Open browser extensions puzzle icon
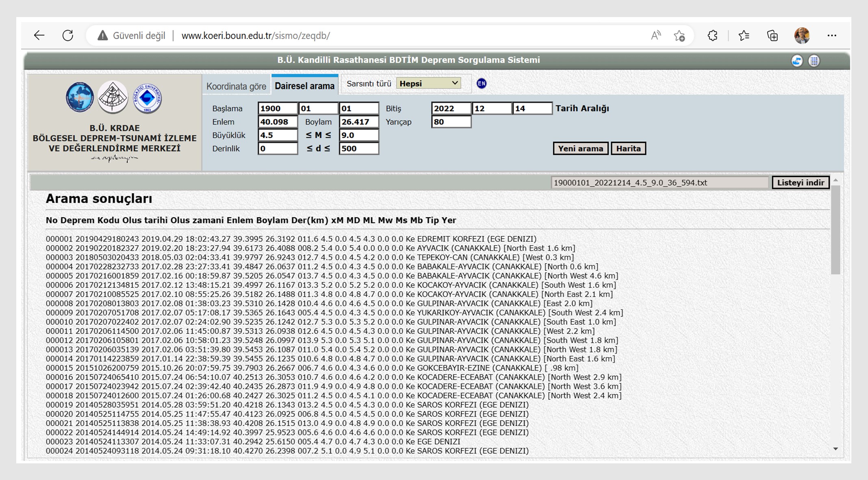The width and height of the screenshot is (868, 480). [712, 36]
